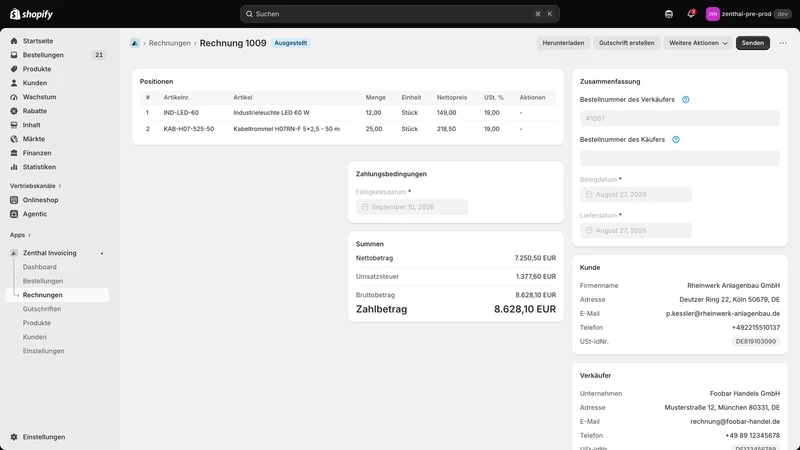Image resolution: width=800 pixels, height=450 pixels.
Task: Click the Ausgestellt status badge
Action: 291,43
